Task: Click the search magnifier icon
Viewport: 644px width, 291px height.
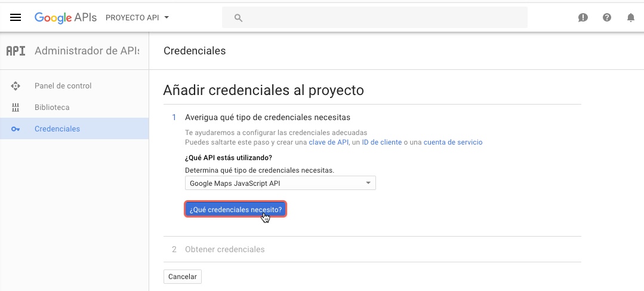Action: (x=238, y=18)
